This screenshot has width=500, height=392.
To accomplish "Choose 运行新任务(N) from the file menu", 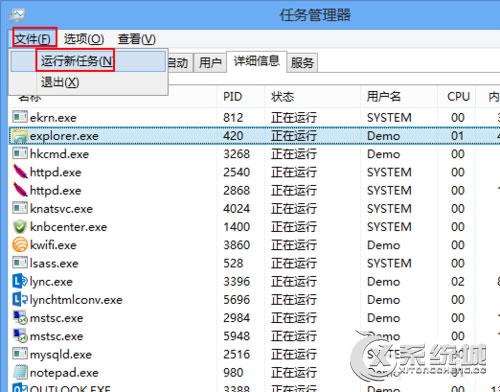I will click(88, 61).
